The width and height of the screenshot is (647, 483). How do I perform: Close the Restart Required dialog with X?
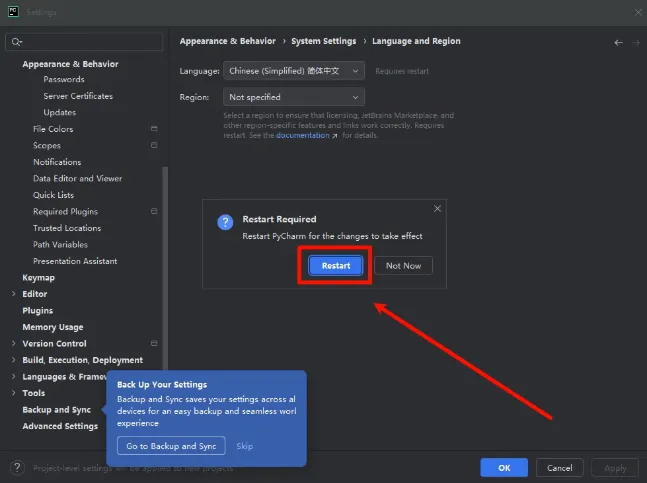pos(437,209)
